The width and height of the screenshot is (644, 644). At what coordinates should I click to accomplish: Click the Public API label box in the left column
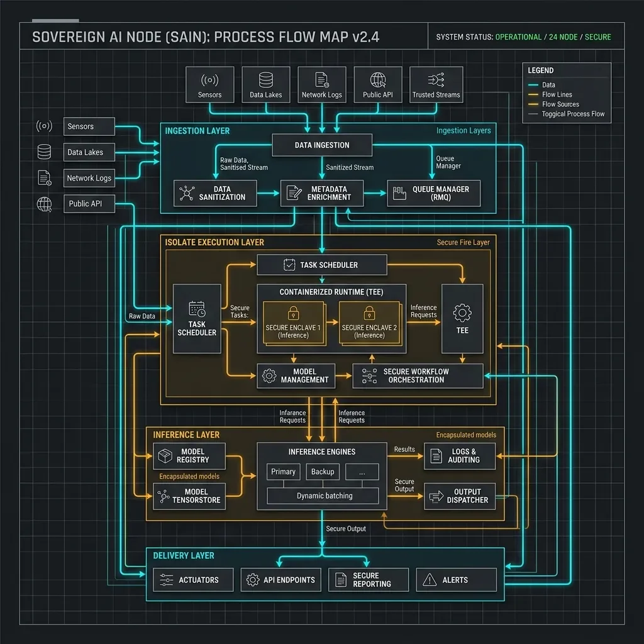click(89, 204)
